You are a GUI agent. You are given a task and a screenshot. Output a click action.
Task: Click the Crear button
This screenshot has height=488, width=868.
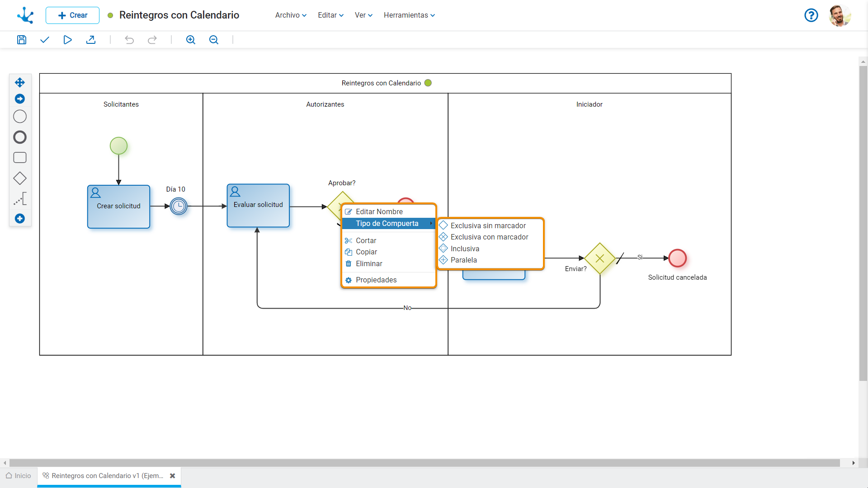(x=72, y=15)
